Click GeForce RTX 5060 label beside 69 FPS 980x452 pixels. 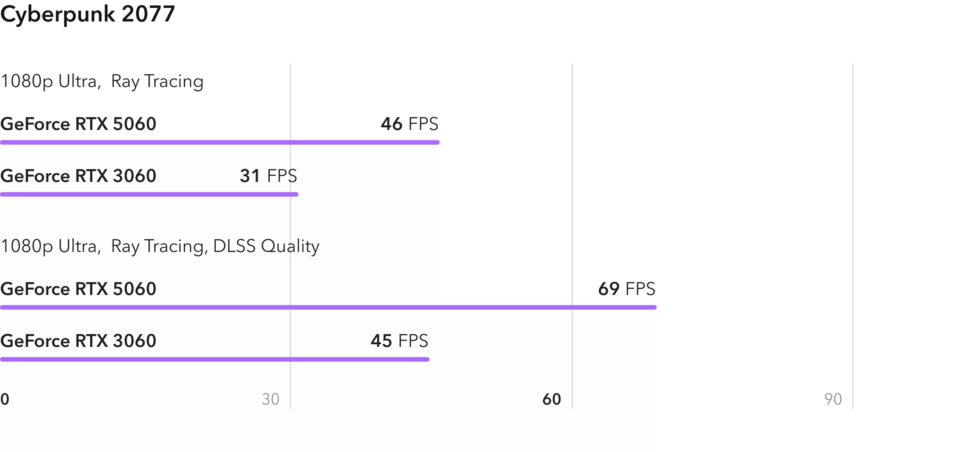coord(78,289)
